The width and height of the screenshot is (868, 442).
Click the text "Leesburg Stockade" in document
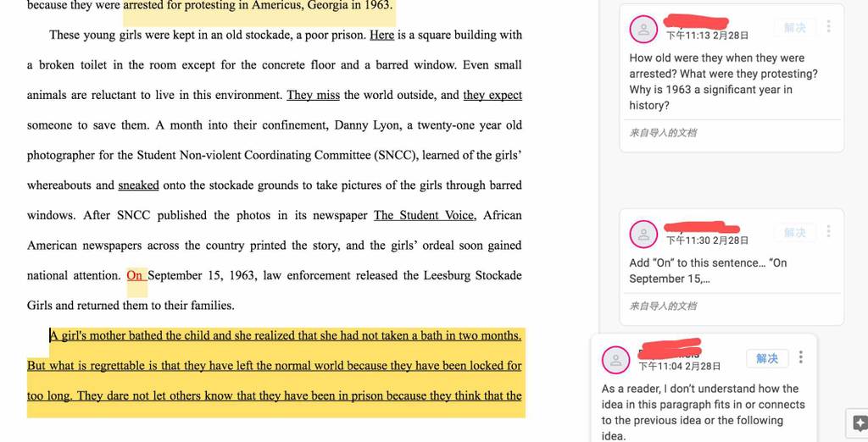click(473, 275)
